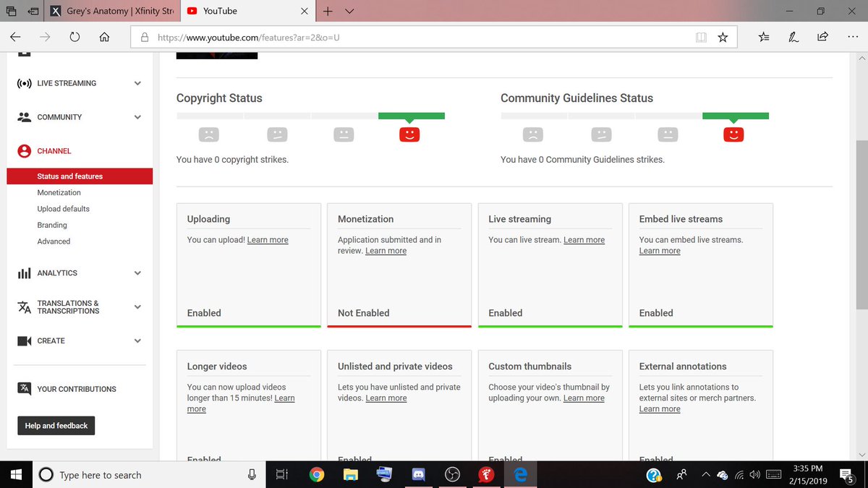Image resolution: width=868 pixels, height=488 pixels.
Task: Click the Analytics bar chart icon
Action: click(x=24, y=273)
